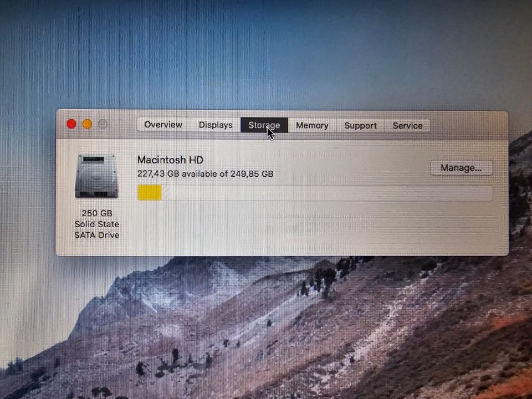
Task: Click the Macintosh HD drive icon
Action: tap(96, 176)
